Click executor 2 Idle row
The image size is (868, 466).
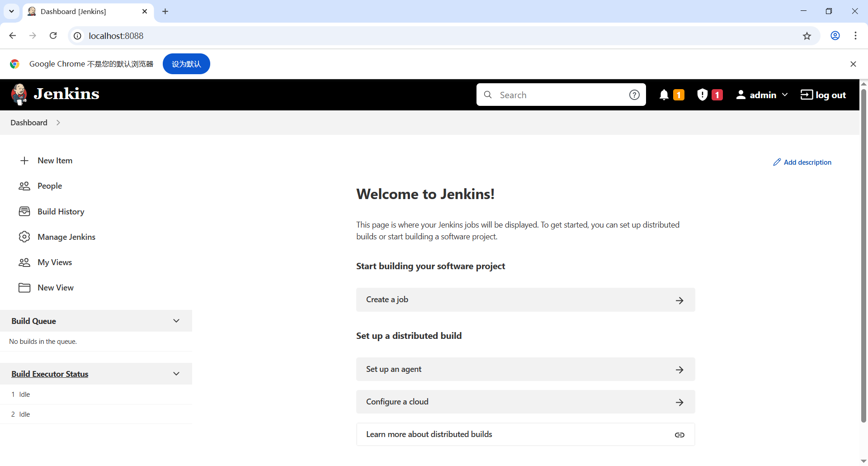click(96, 414)
